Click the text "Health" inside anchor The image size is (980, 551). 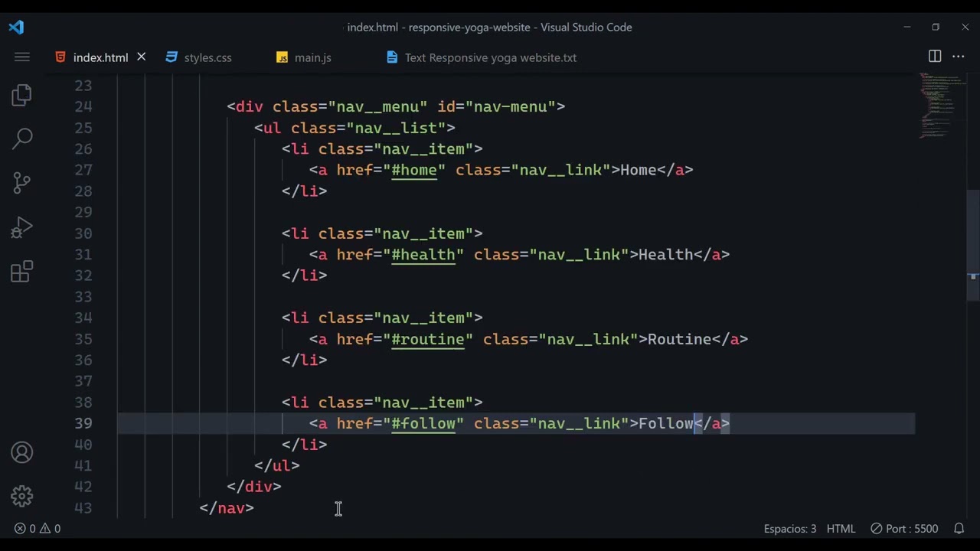click(666, 254)
